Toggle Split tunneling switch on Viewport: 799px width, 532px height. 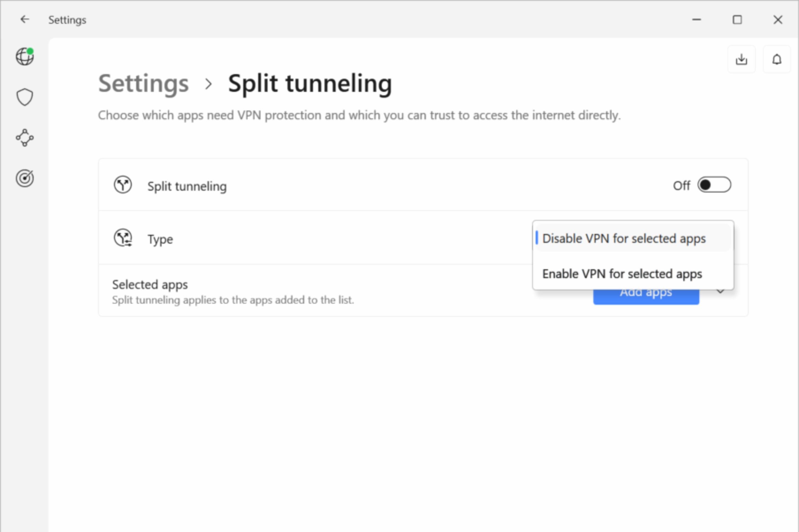(x=714, y=185)
